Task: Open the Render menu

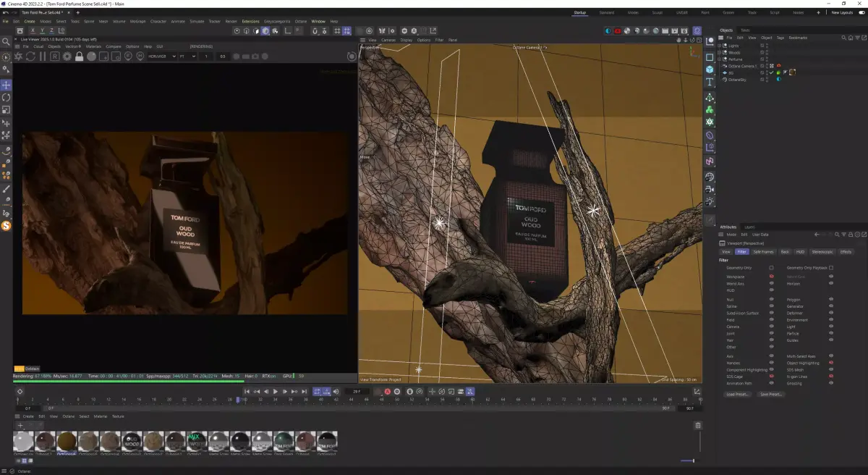Action: [x=231, y=22]
